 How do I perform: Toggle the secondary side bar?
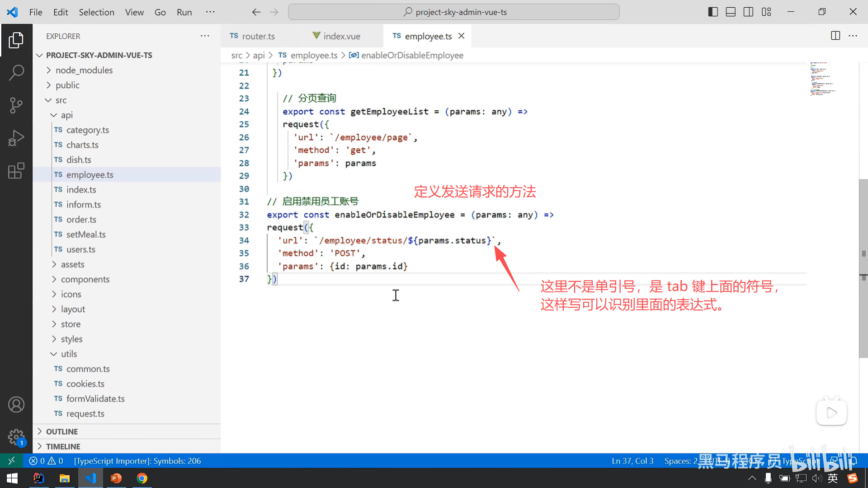pos(748,12)
